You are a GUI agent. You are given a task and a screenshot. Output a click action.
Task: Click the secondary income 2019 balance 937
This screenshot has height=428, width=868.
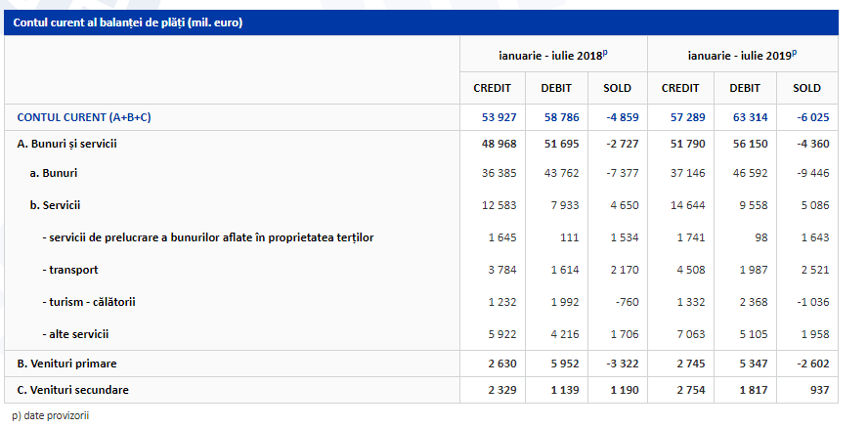(x=820, y=390)
